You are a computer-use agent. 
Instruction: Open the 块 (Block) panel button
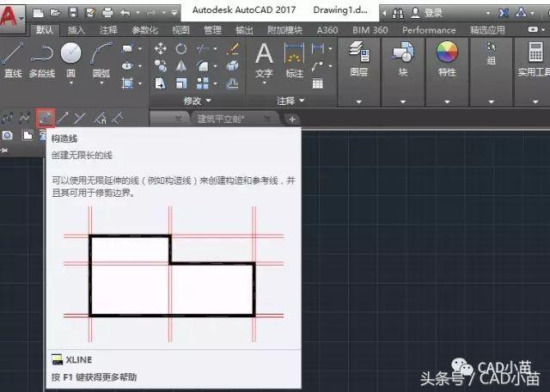[x=403, y=59]
